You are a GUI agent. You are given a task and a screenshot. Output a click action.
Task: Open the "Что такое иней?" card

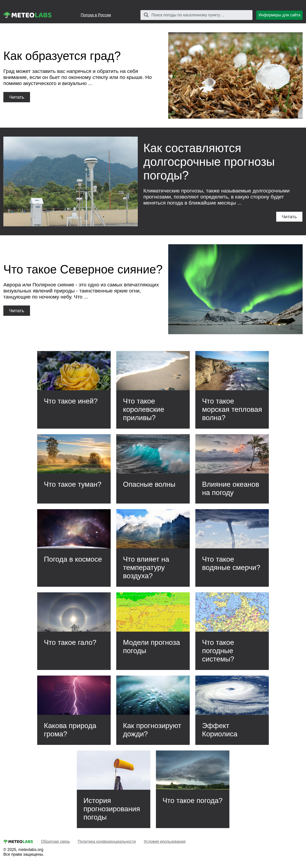point(74,390)
